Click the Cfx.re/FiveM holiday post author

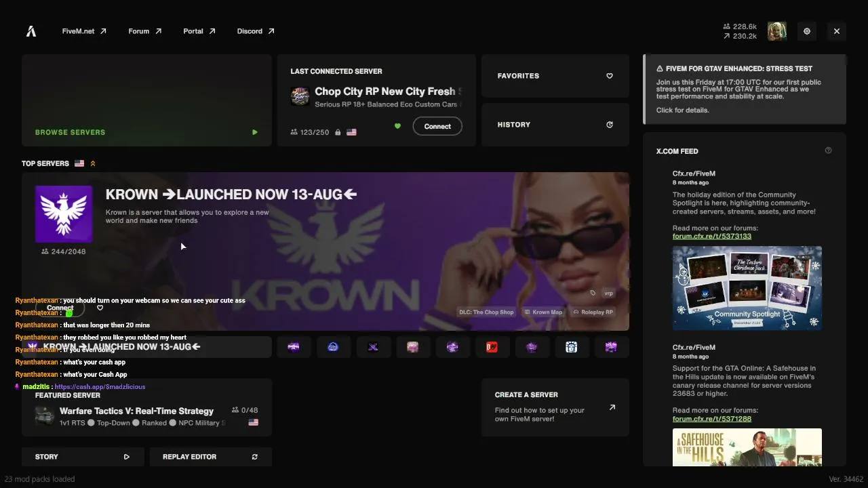pyautogui.click(x=694, y=174)
